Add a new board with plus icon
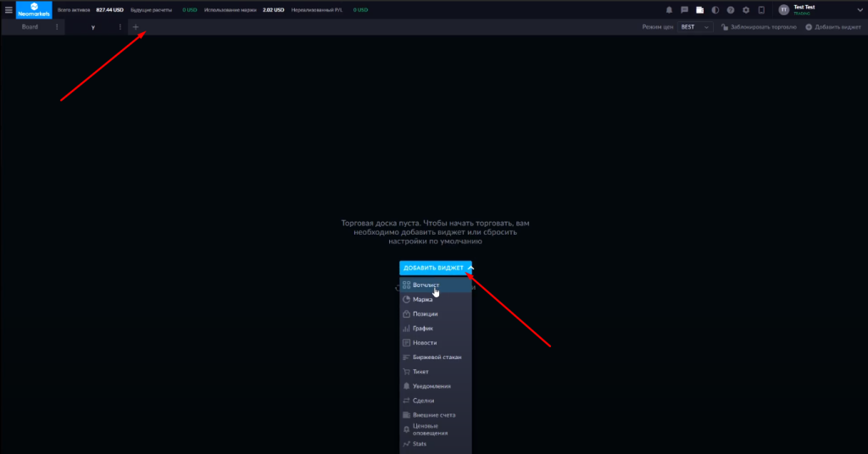The image size is (868, 454). click(x=136, y=27)
